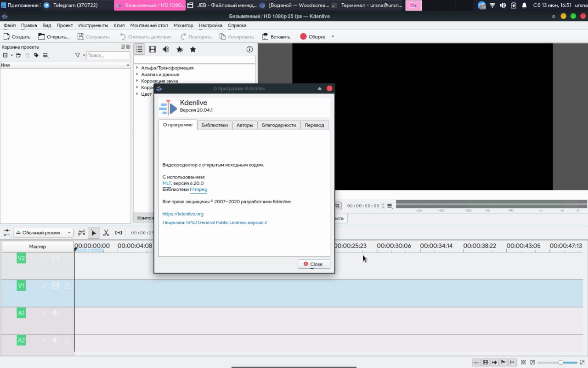Viewport: 588px width, 368px height.
Task: Click the info icon in effects panel
Action: pyautogui.click(x=250, y=49)
